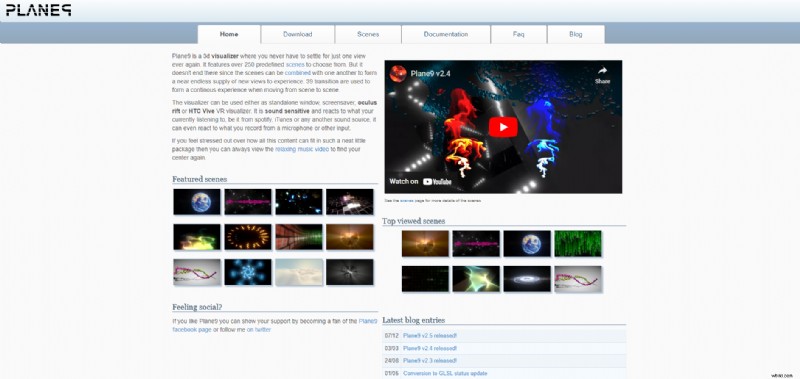The height and width of the screenshot is (379, 800).
Task: Select the Faq tab
Action: 518,34
